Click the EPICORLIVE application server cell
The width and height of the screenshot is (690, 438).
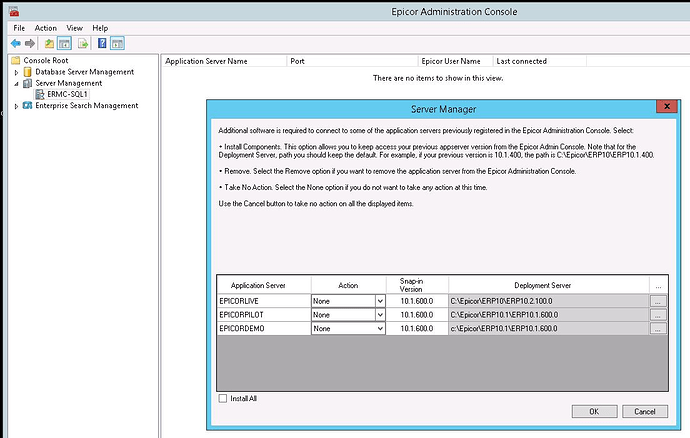264,301
